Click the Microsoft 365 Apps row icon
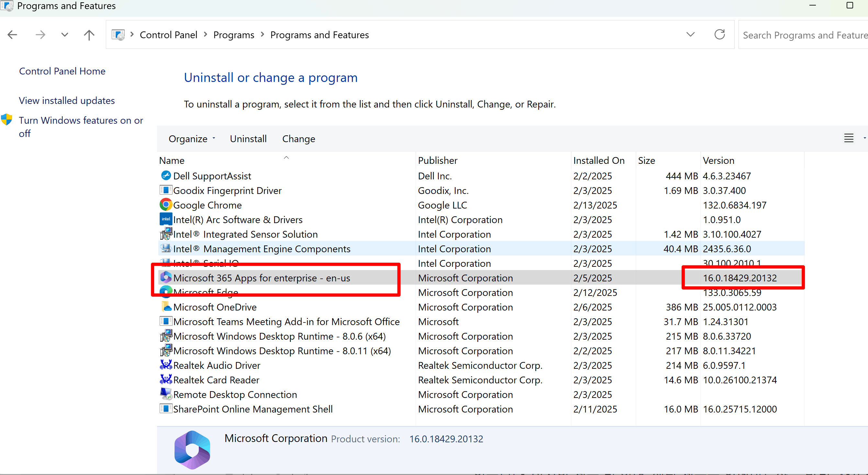This screenshot has width=868, height=475. (x=166, y=277)
